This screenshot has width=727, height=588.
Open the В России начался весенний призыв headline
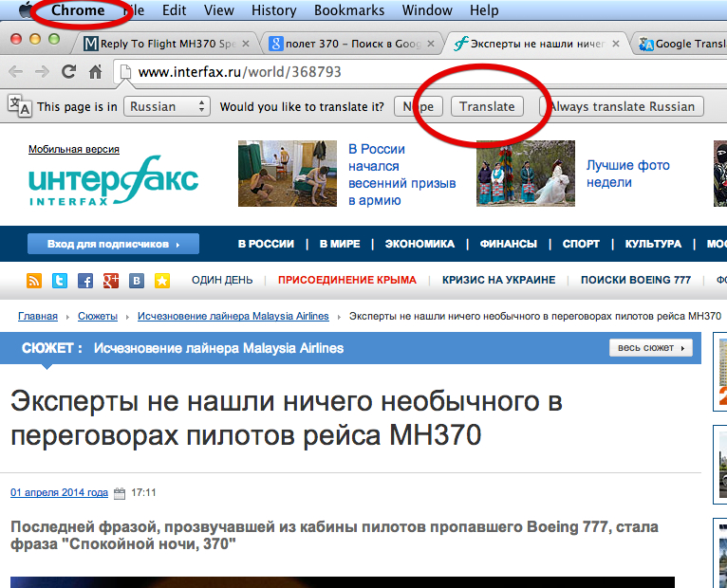[401, 175]
